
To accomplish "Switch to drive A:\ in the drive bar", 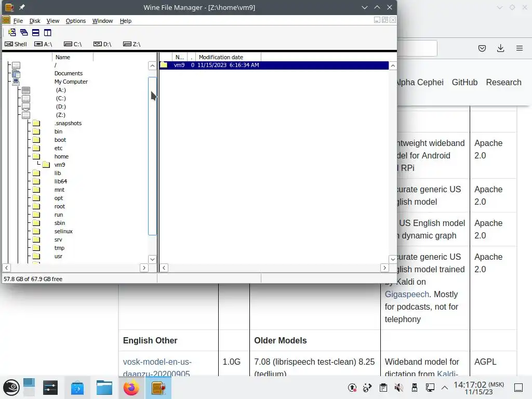I will 43,44.
